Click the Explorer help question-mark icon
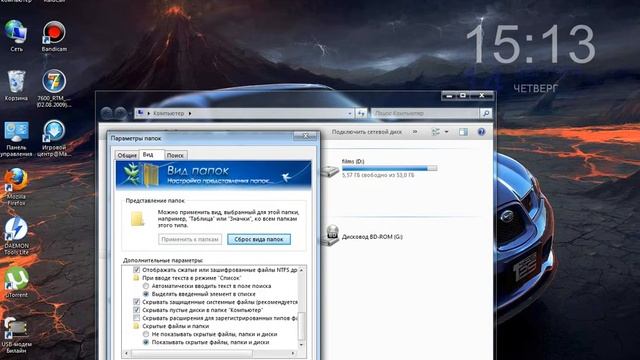 [482, 132]
